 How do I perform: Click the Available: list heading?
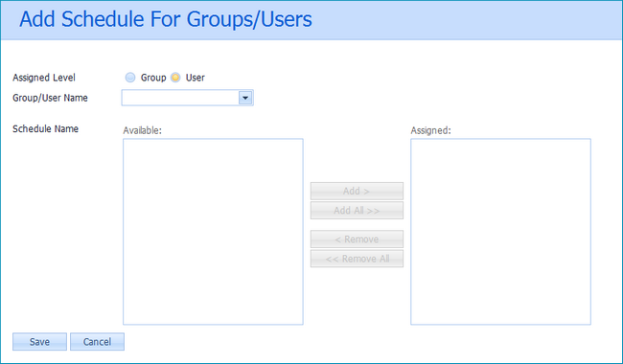tap(142, 130)
